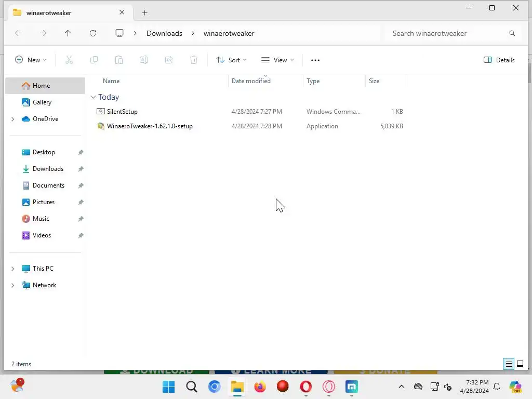The height and width of the screenshot is (399, 532).
Task: Click File Explorer icon in taskbar
Action: (x=237, y=387)
